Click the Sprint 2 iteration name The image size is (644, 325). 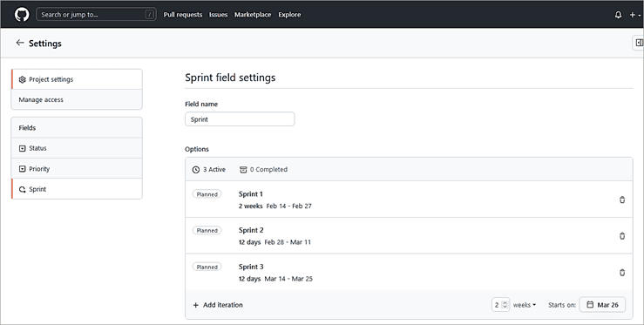click(x=251, y=230)
